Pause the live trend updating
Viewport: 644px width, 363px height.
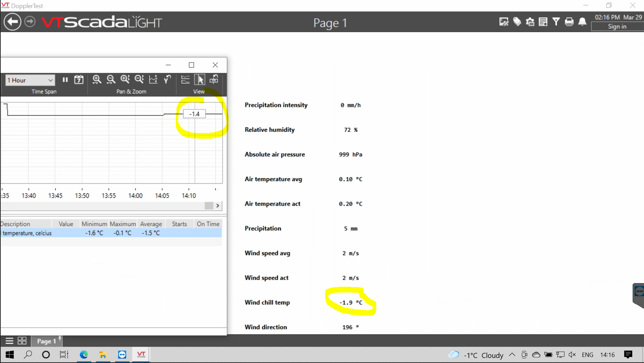click(x=65, y=80)
